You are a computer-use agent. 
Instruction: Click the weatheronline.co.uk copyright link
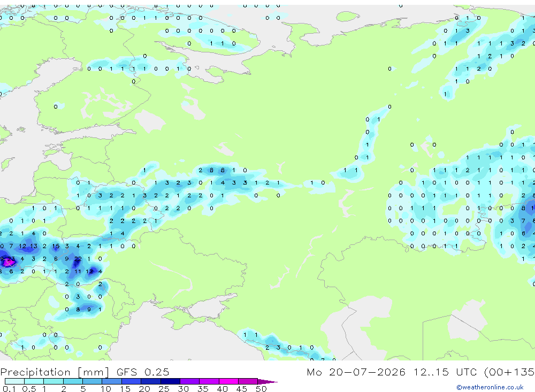pyautogui.click(x=490, y=387)
